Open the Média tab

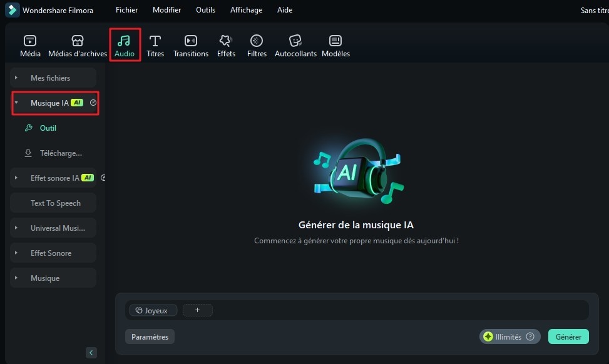[x=30, y=46]
